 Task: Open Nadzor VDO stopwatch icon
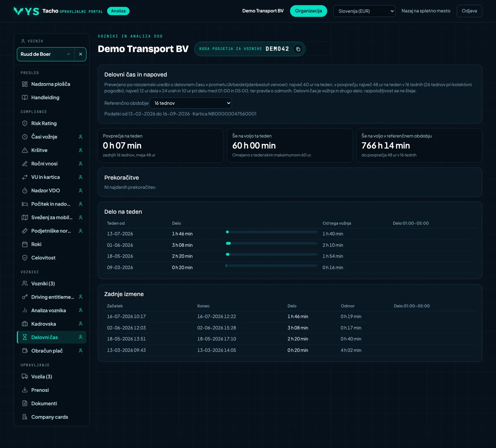click(25, 191)
